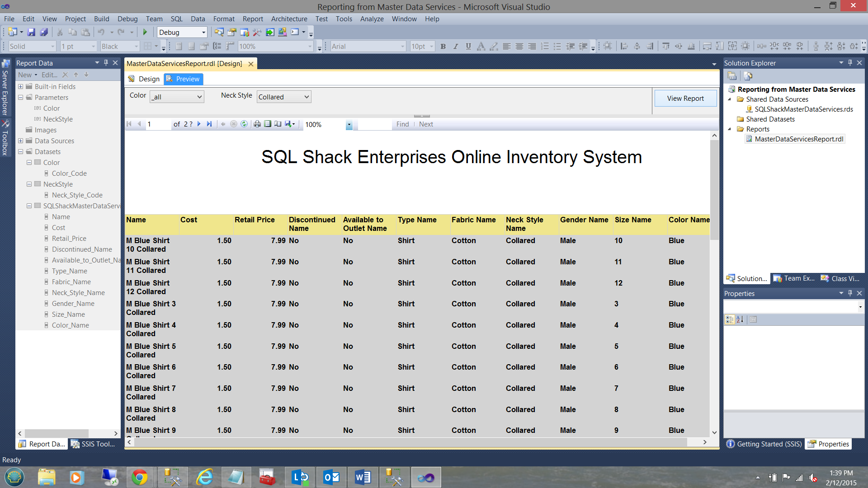Click the View Report button
This screenshot has height=488, width=868.
(685, 98)
